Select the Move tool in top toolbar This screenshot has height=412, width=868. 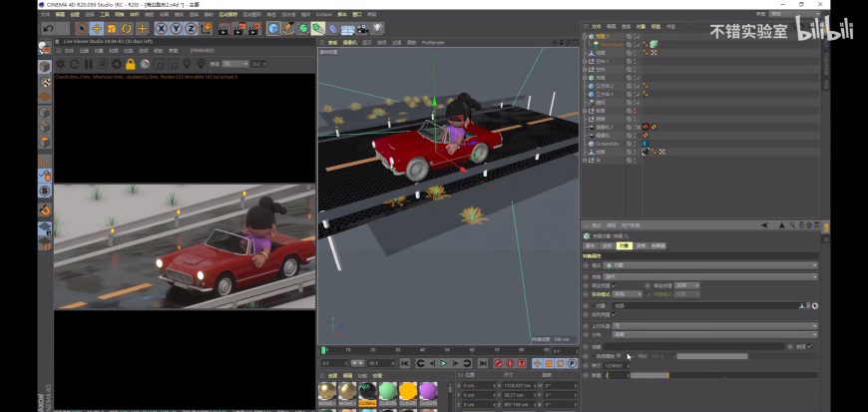point(97,29)
